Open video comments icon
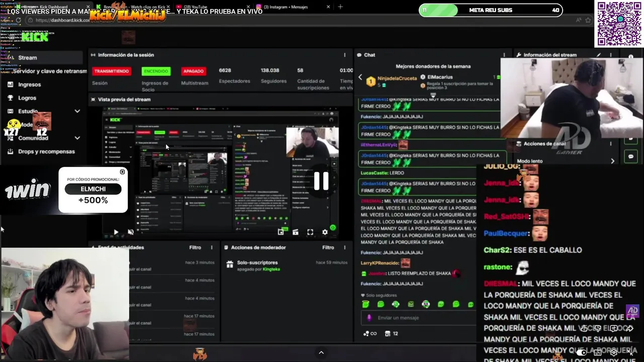Image resolution: width=644 pixels, height=362 pixels. pos(613,329)
